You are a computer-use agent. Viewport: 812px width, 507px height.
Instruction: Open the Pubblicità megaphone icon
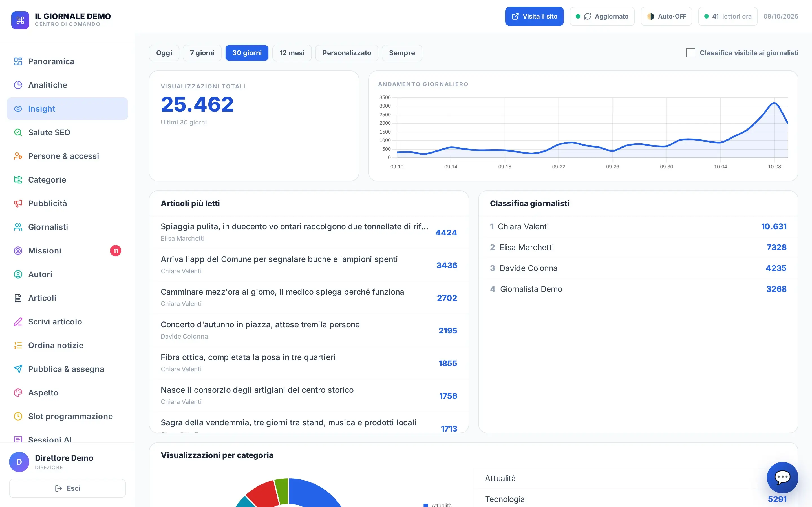point(18,204)
